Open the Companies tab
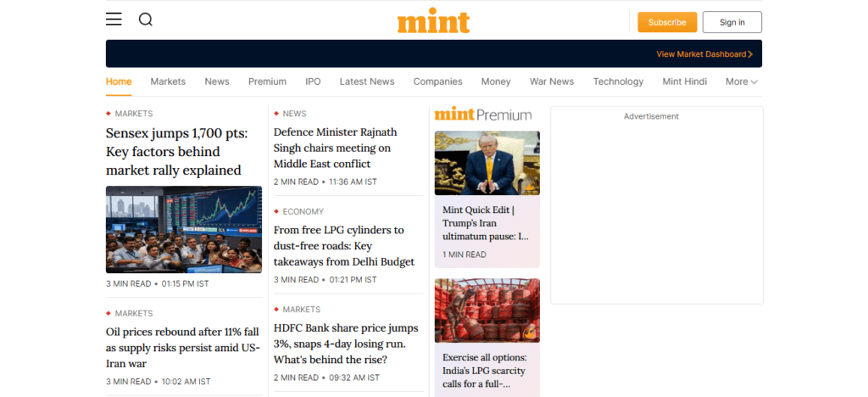 pos(437,81)
